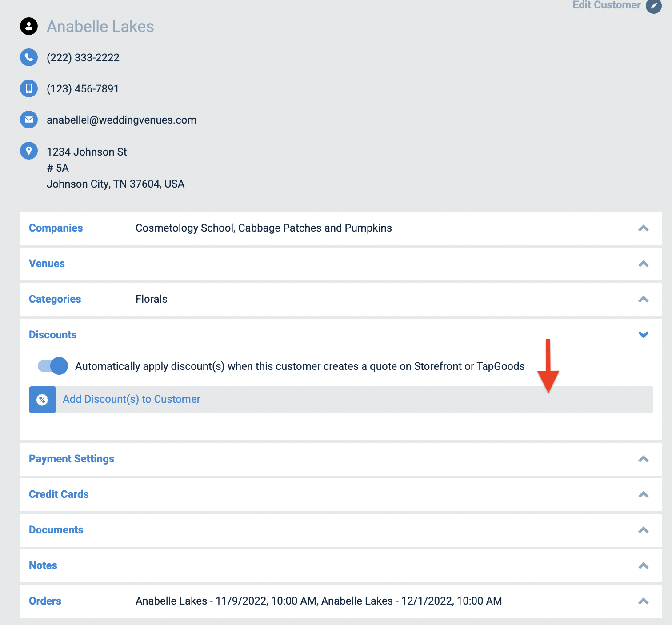672x625 pixels.
Task: Click the mobile phone icon
Action: (29, 88)
